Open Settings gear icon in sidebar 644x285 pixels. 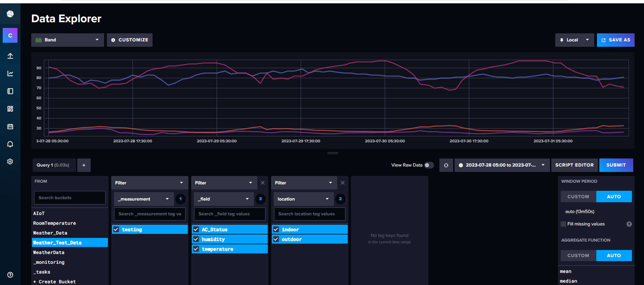pos(10,162)
